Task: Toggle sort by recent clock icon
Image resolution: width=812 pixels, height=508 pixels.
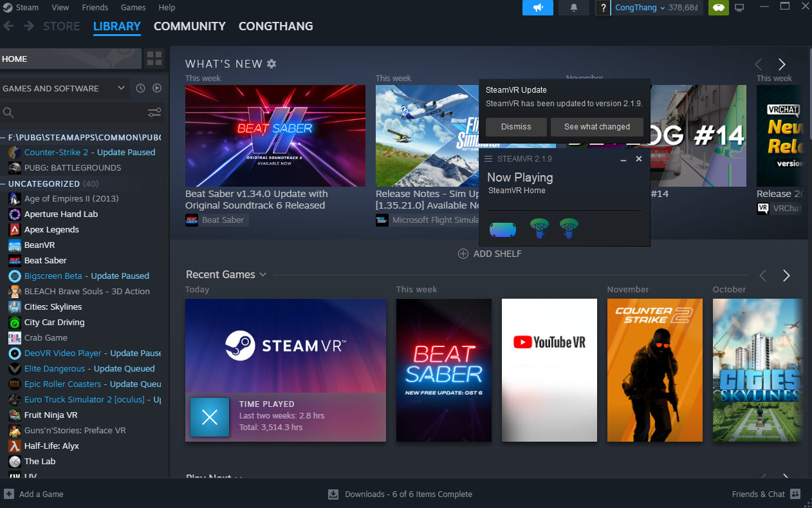Action: click(140, 88)
